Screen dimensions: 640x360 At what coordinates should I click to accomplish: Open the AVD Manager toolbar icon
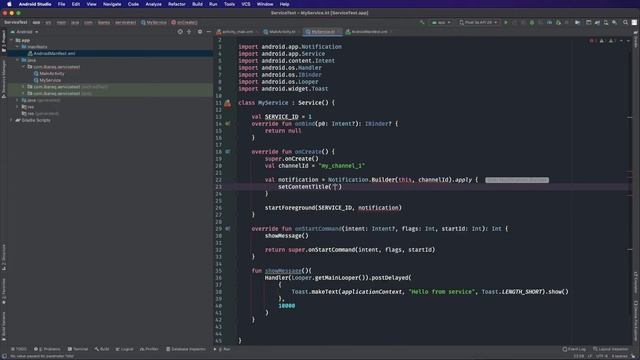(x=606, y=22)
